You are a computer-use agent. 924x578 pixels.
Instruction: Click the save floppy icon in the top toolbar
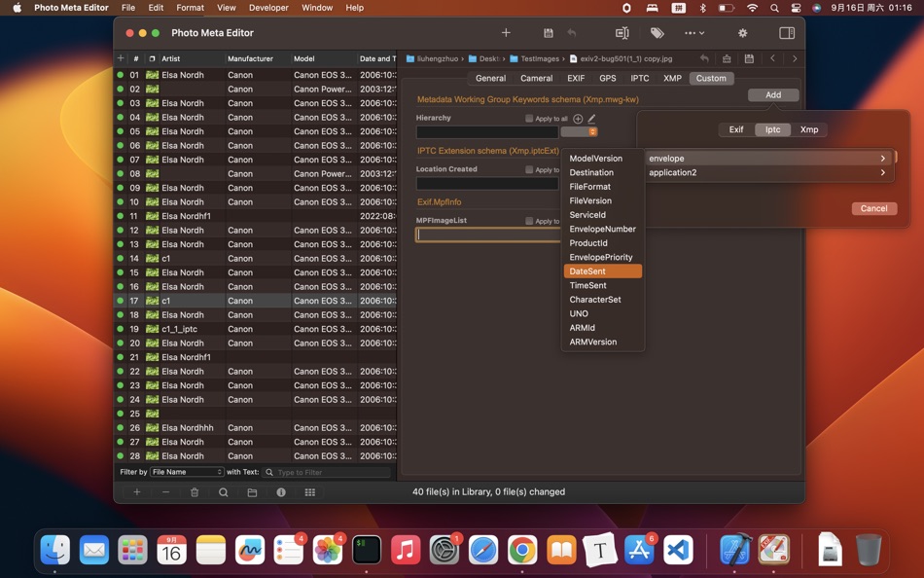(x=548, y=33)
